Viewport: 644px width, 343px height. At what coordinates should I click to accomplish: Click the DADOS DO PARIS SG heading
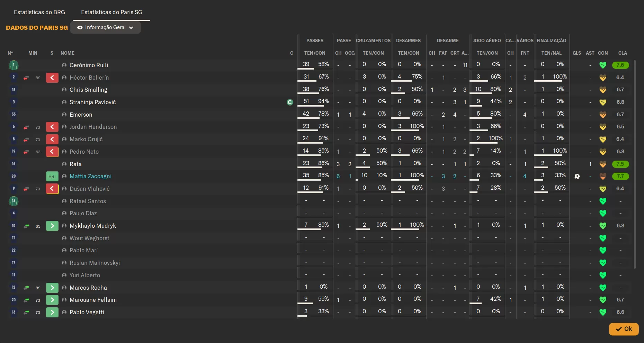tap(37, 28)
